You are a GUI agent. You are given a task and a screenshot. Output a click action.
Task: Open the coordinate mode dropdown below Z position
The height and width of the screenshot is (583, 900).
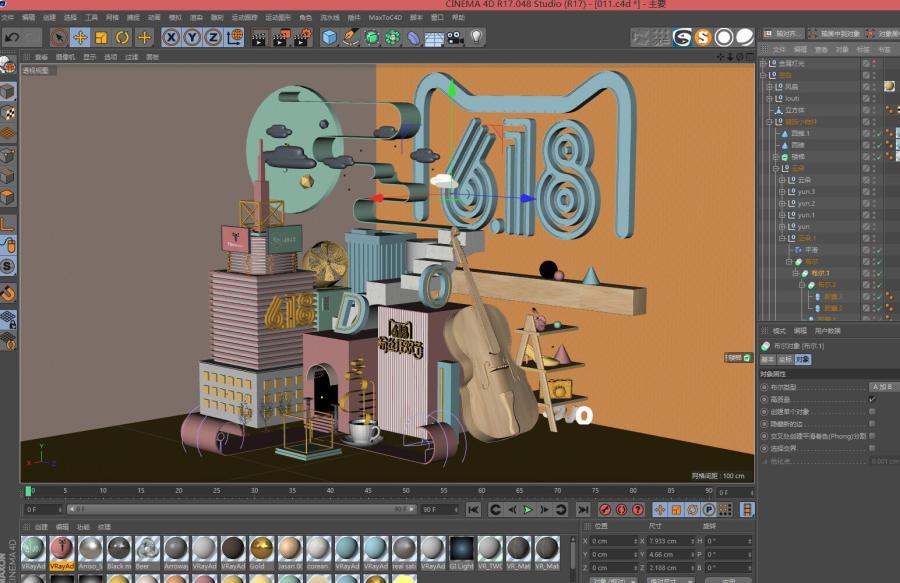[614, 580]
